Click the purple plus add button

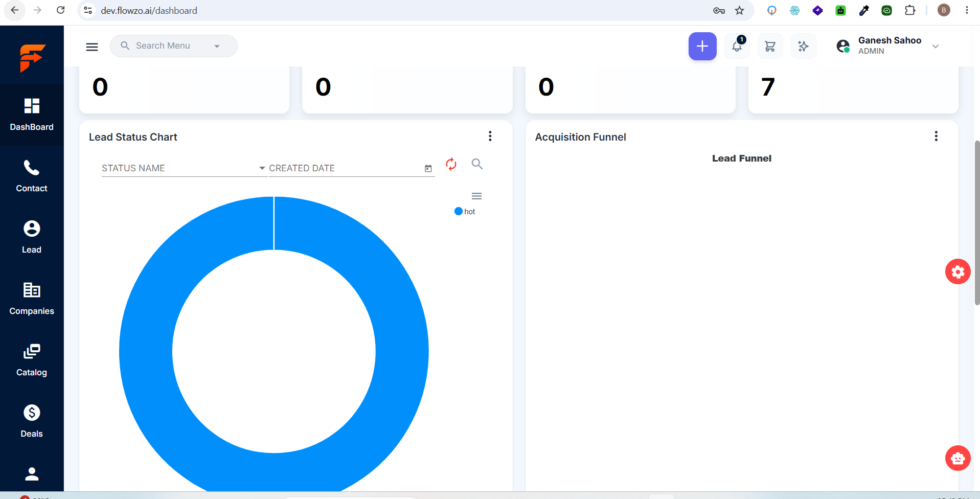702,46
